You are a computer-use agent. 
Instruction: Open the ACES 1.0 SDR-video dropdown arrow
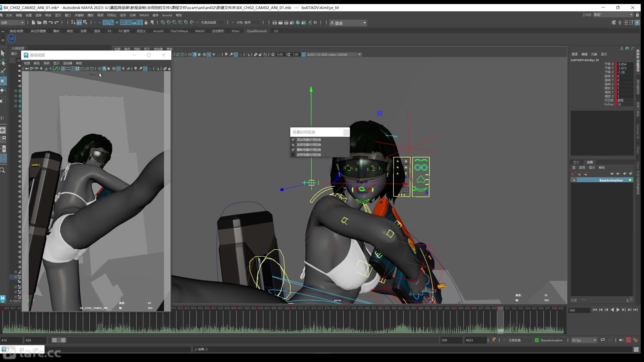click(359, 55)
